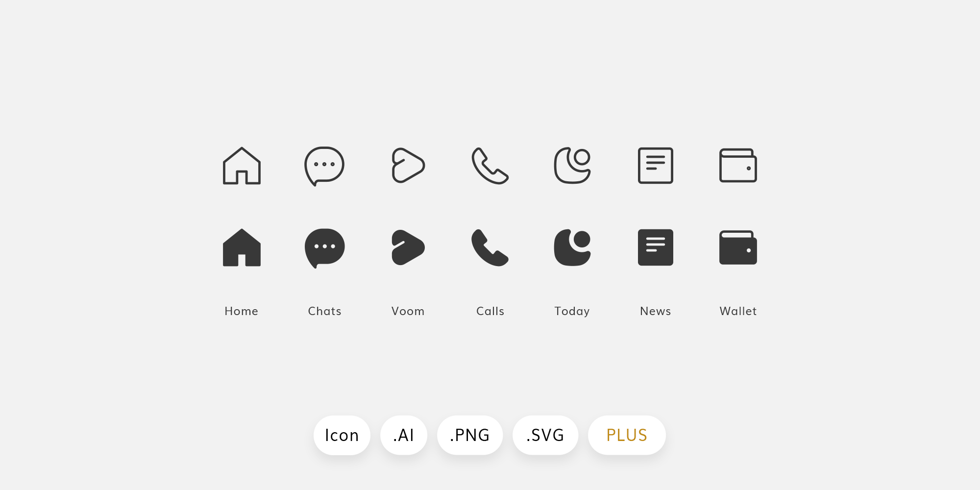The image size is (980, 490).
Task: Select the filled News icon
Action: (656, 247)
